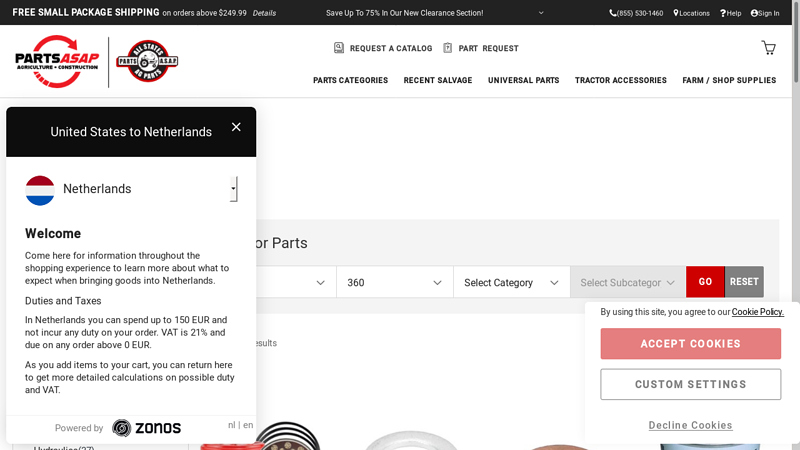The image size is (800, 450).
Task: Click the Accept Cookies button
Action: pyautogui.click(x=690, y=344)
